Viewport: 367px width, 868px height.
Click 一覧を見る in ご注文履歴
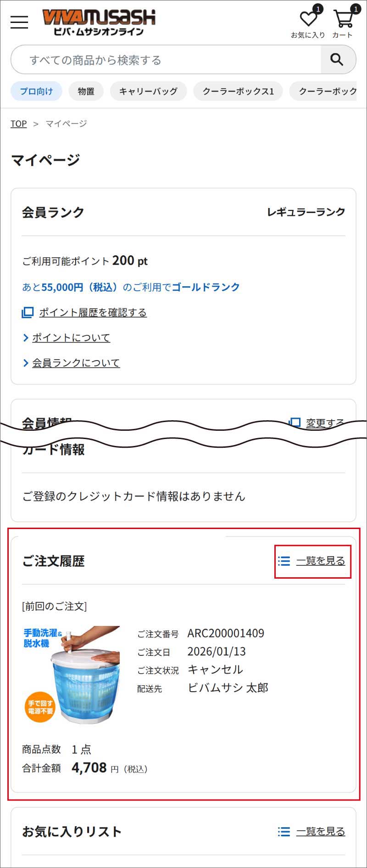321,561
